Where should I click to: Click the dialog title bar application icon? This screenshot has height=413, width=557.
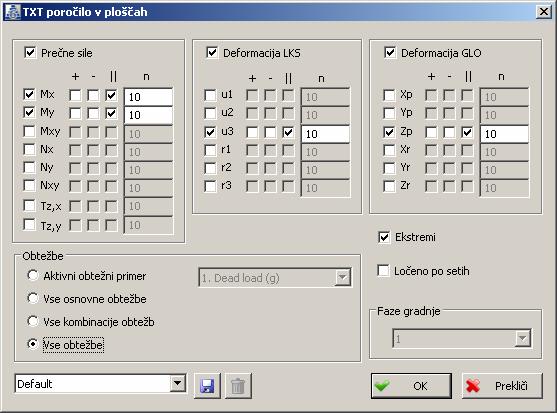12,12
